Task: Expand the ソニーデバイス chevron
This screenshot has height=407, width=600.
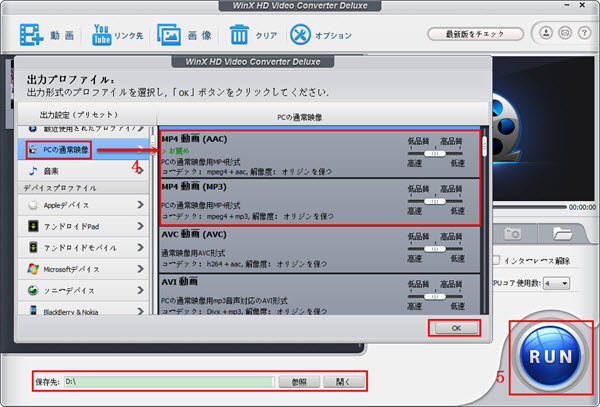Action: (x=140, y=290)
